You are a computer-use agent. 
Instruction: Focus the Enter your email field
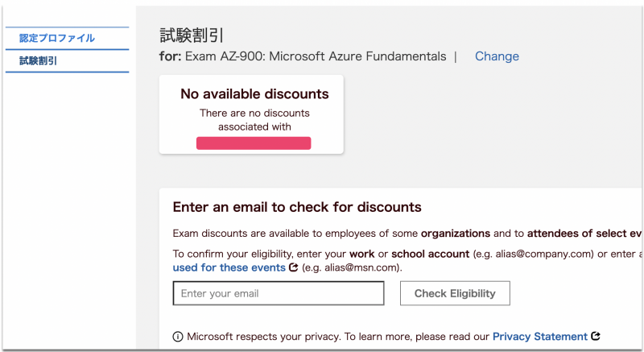(x=277, y=293)
